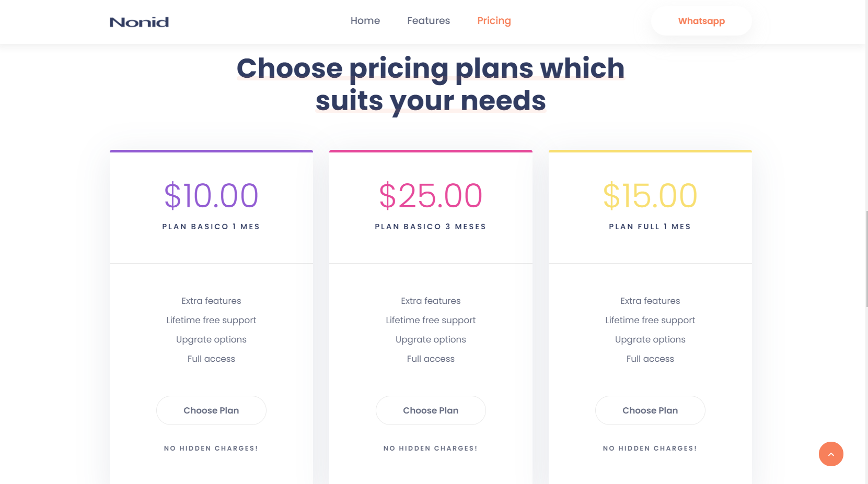Open the Home menu item

(365, 21)
